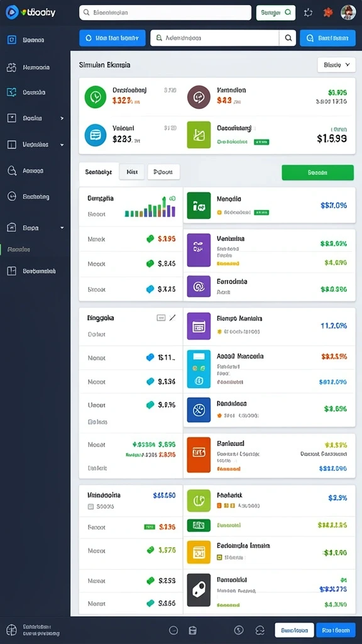
Task: Focus the top search input field
Action: click(165, 13)
